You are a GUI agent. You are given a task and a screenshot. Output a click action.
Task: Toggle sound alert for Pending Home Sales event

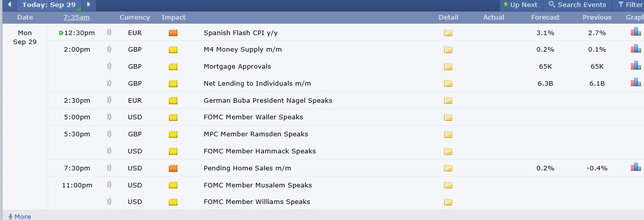click(x=109, y=168)
